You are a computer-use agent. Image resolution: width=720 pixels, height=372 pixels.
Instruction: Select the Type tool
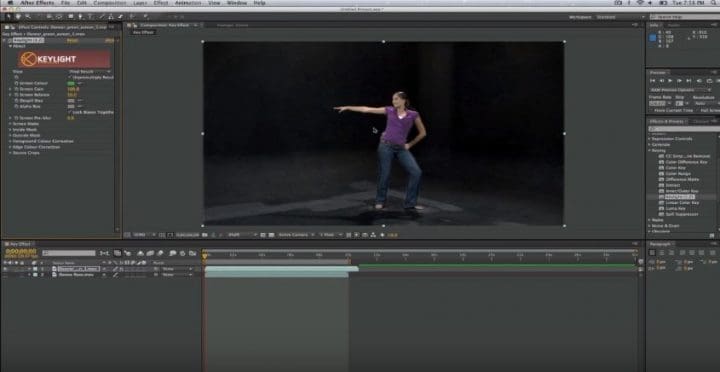tap(90, 17)
